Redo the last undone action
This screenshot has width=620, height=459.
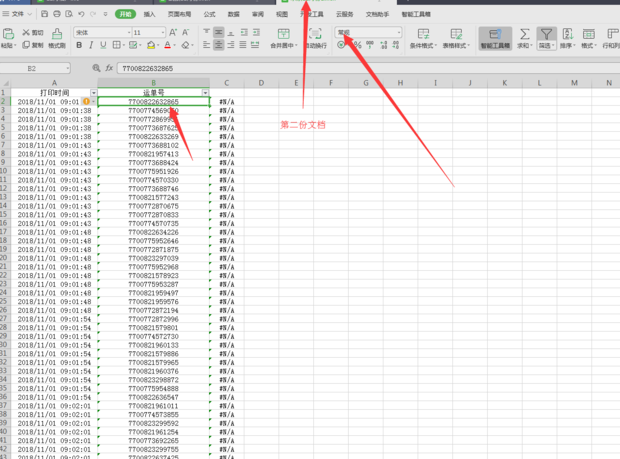tap(93, 14)
